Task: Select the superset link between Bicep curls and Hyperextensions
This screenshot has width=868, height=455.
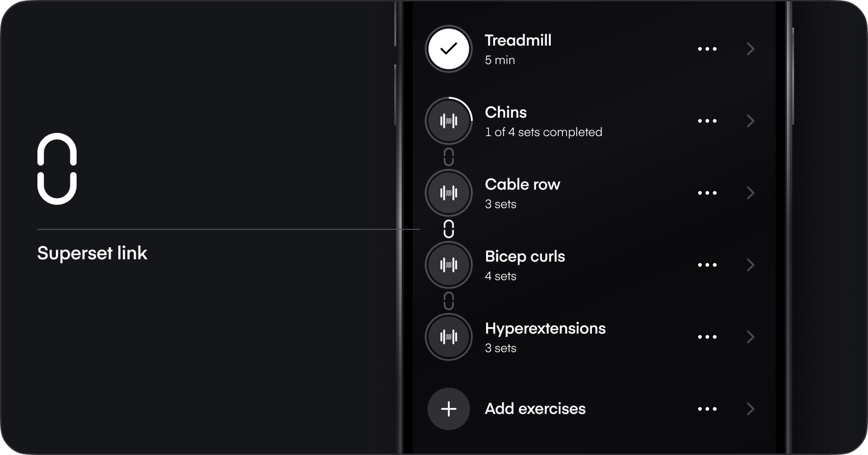Action: tap(449, 300)
